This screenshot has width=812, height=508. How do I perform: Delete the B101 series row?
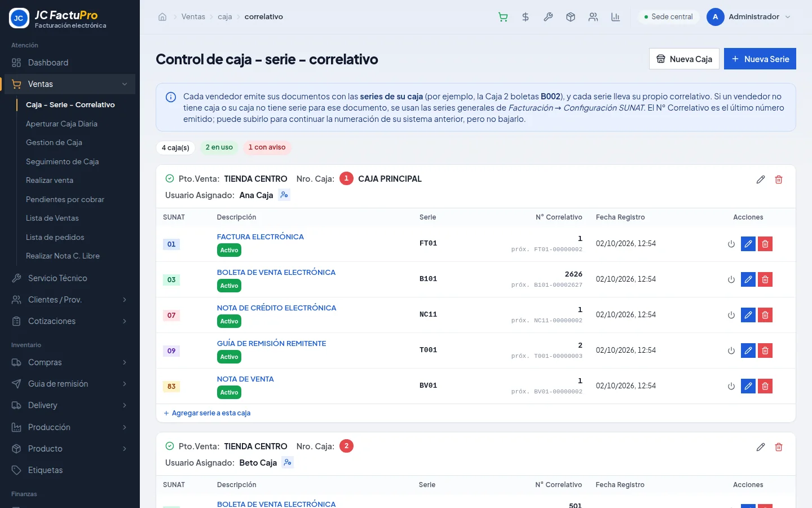[765, 279]
